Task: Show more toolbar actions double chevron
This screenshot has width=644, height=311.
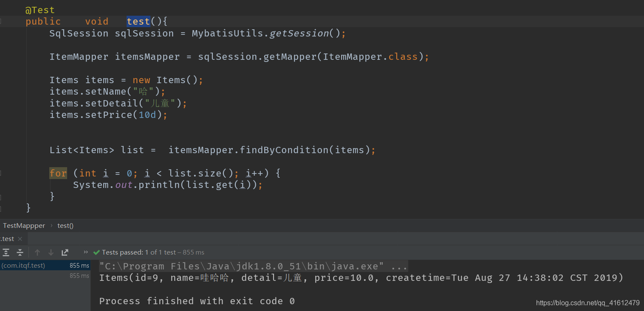Action: pos(86,252)
